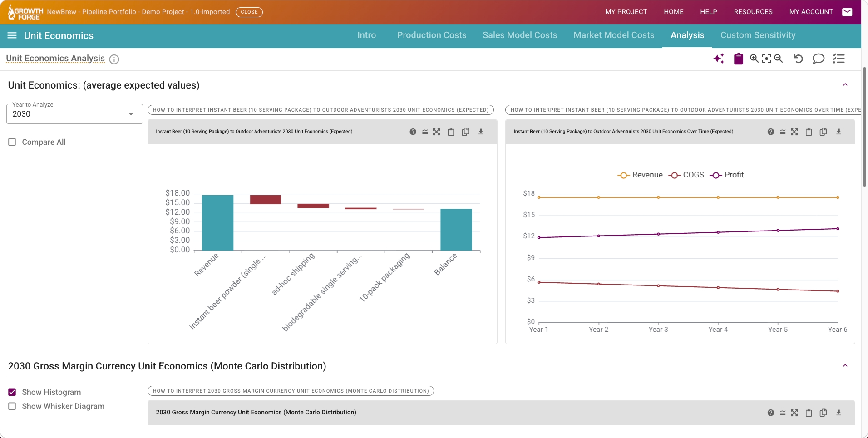Show data table for Over Time chart
Screen dimensions: 868x438
click(783, 132)
